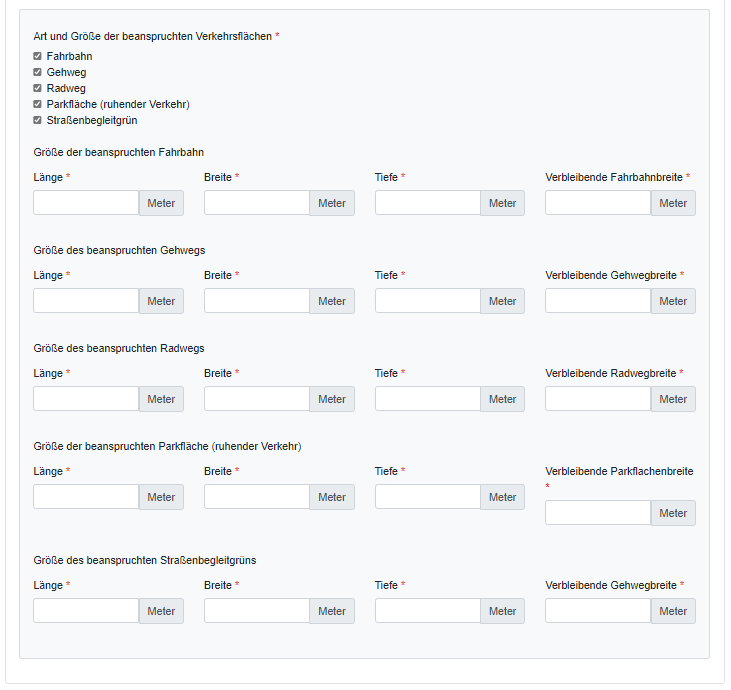This screenshot has width=731, height=690.
Task: Select the Parkfläche Länge input field
Action: (x=86, y=497)
